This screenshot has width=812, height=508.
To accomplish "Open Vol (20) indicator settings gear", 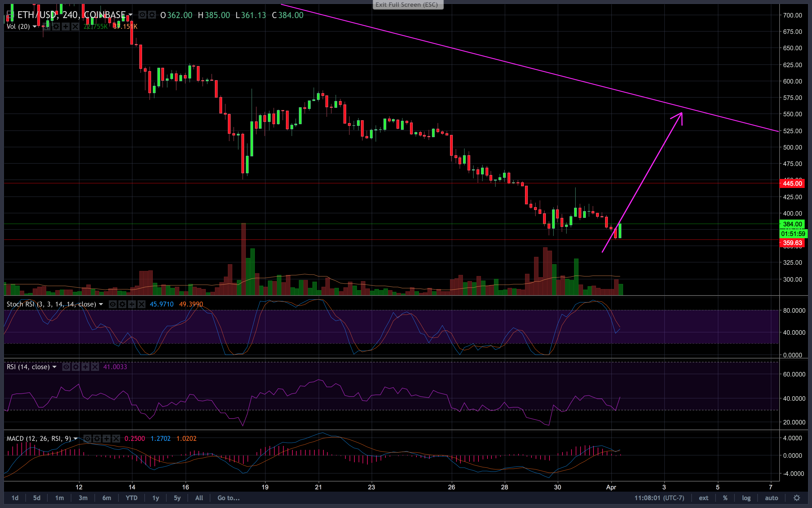I will point(56,26).
